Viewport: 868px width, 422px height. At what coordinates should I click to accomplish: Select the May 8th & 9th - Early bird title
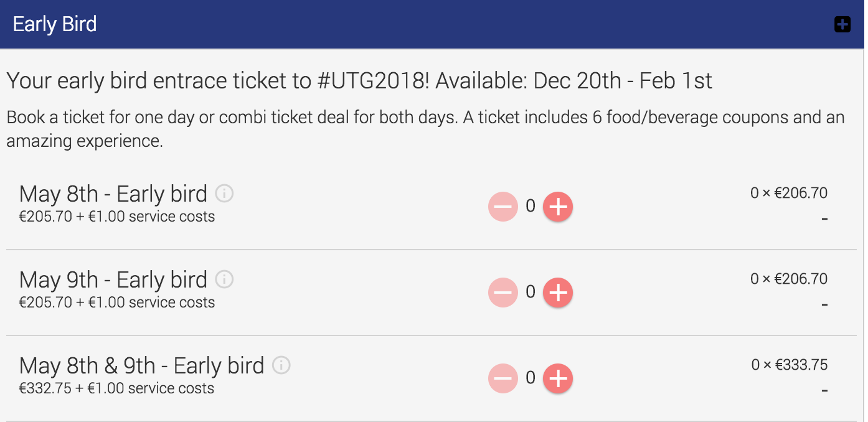142,365
